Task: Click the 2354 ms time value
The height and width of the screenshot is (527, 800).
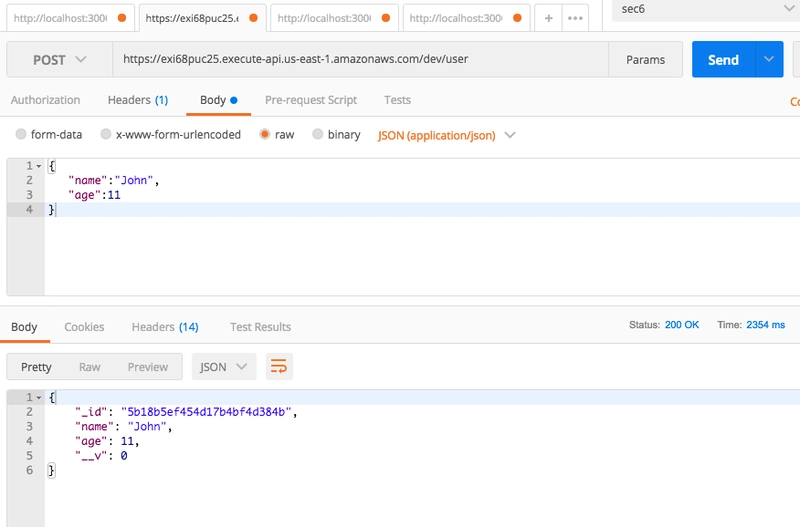Action: tap(765, 324)
